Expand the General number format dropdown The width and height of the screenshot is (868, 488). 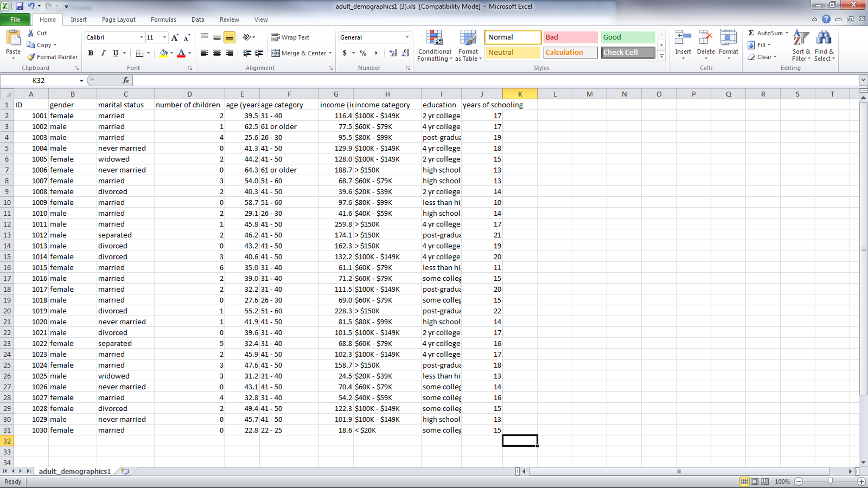coord(406,37)
